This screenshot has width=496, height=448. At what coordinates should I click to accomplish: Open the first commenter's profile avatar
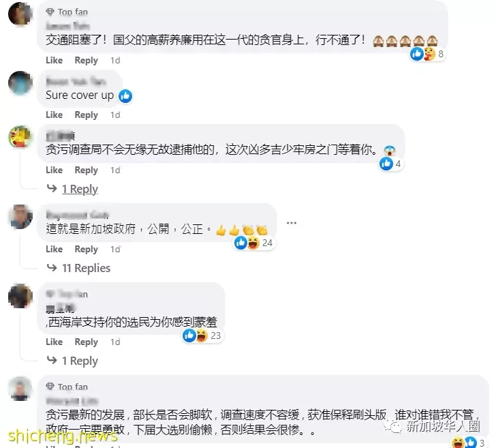pos(20,14)
